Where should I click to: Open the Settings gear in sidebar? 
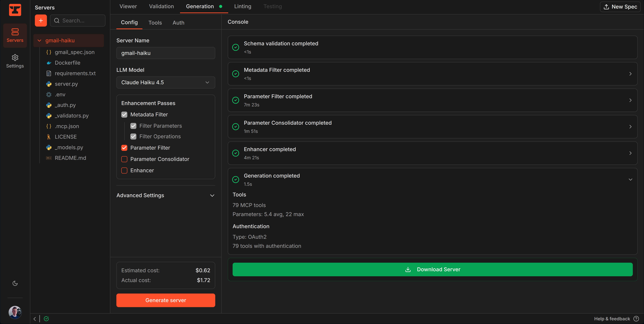coord(15,61)
